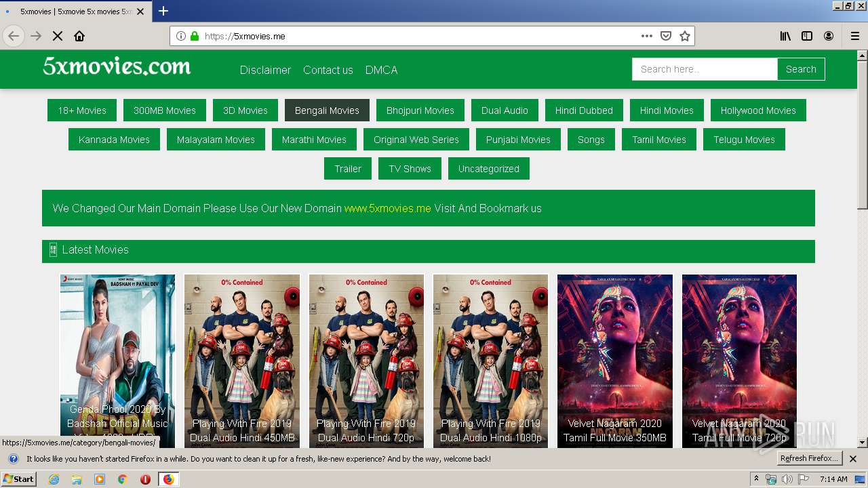868x488 pixels.
Task: Click the Refresh Firefox button
Action: 809,459
